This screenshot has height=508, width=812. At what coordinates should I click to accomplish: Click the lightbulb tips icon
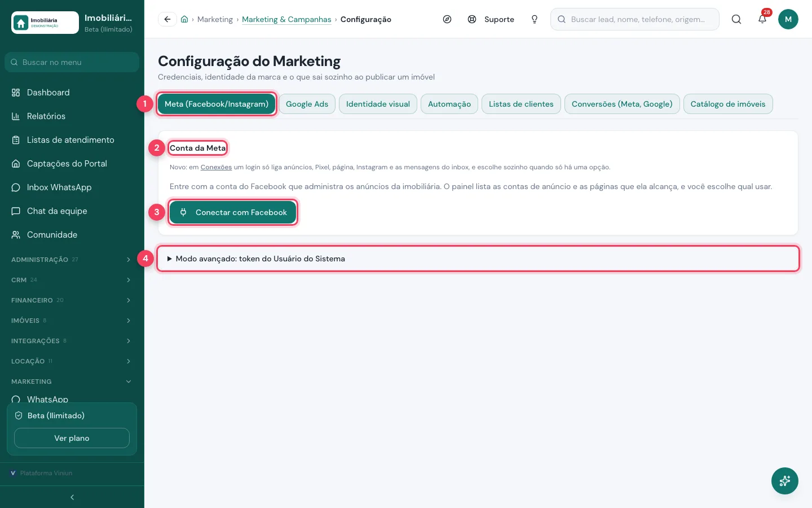point(535,19)
